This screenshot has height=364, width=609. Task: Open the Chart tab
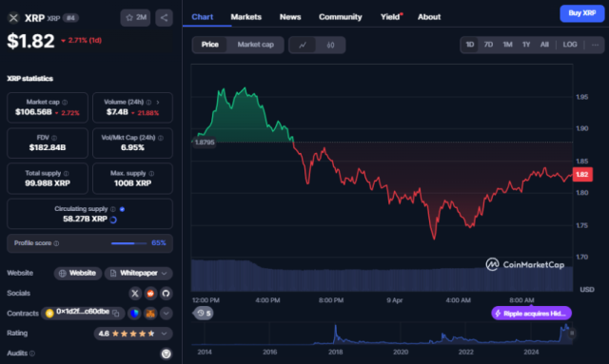click(203, 17)
